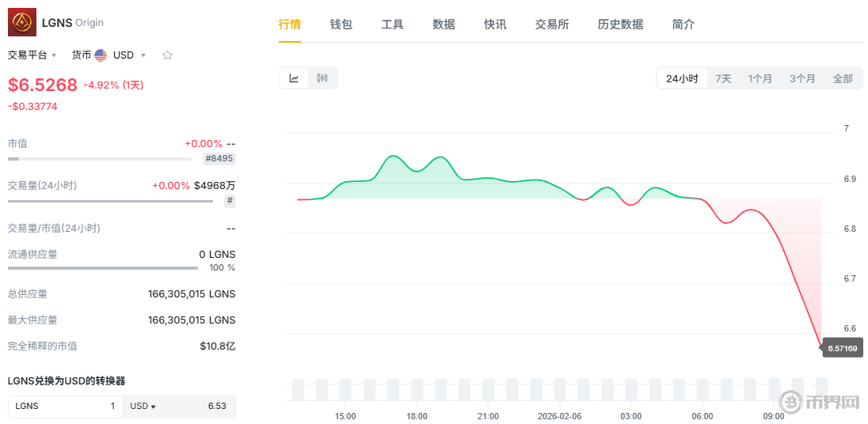Switch to the 钱包 tab
The image size is (868, 424).
point(341,25)
